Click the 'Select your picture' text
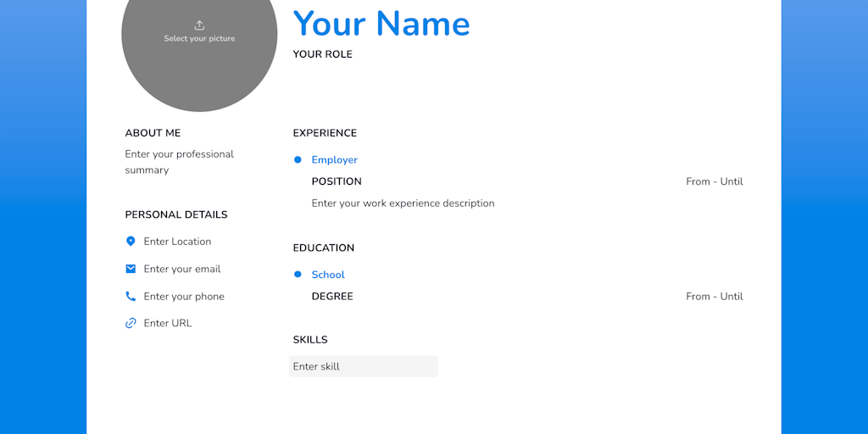868x434 pixels. pyautogui.click(x=199, y=39)
